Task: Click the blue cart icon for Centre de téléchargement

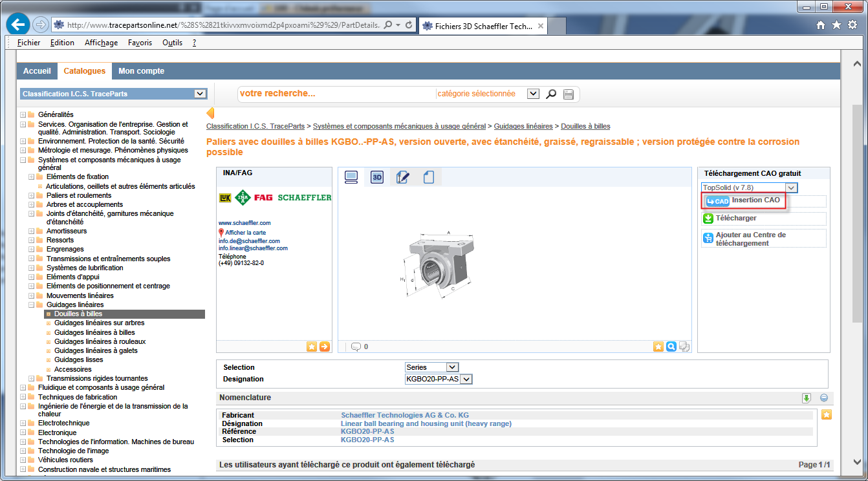Action: 708,239
